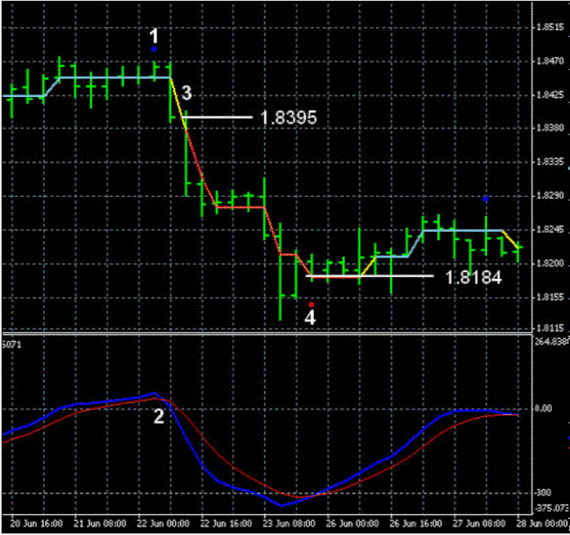
Task: Click the 21 Jun 08:00 time label
Action: coord(100,524)
